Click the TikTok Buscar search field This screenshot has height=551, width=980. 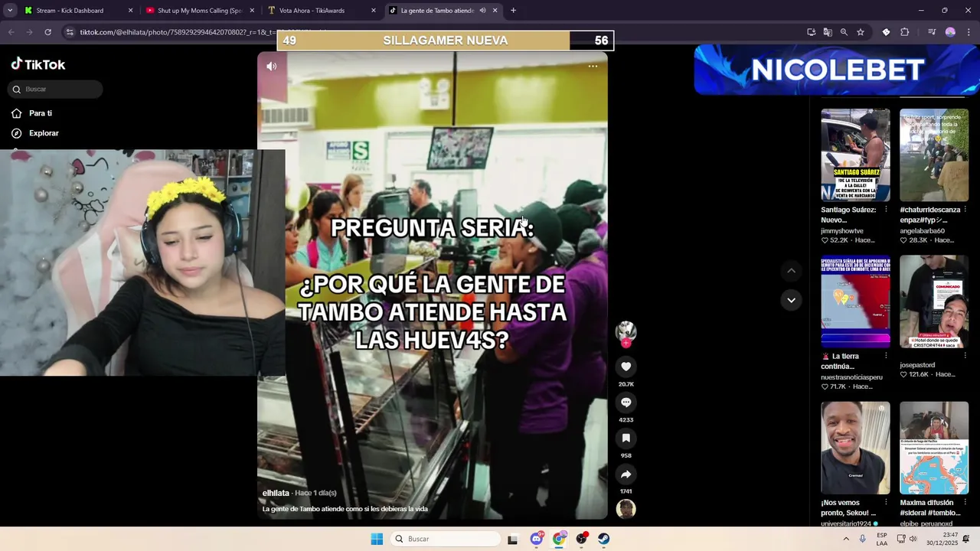55,90
